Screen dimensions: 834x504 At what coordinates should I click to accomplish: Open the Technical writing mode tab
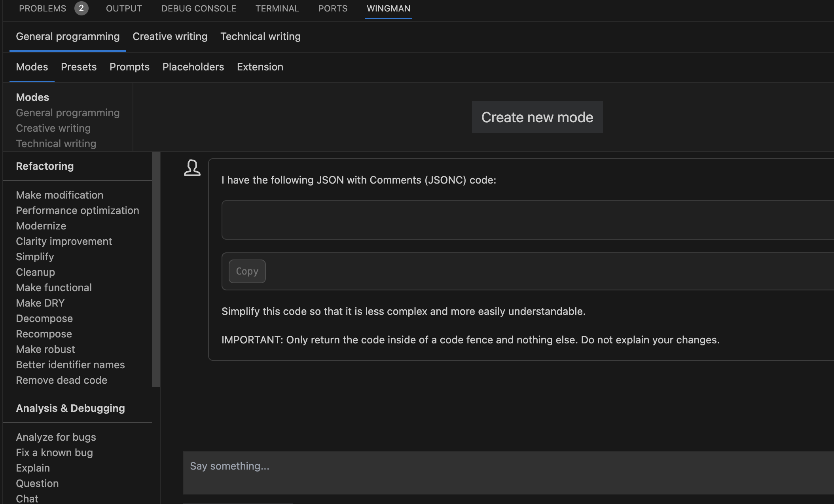point(260,36)
